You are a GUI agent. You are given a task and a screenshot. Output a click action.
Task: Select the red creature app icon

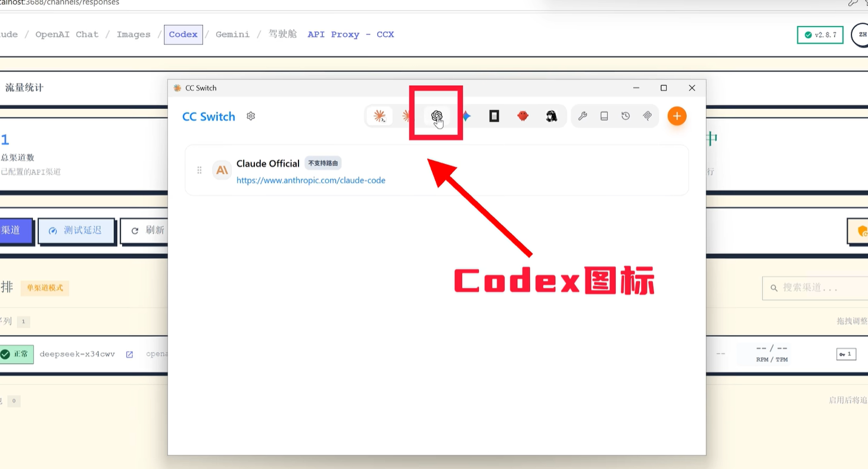click(x=522, y=116)
